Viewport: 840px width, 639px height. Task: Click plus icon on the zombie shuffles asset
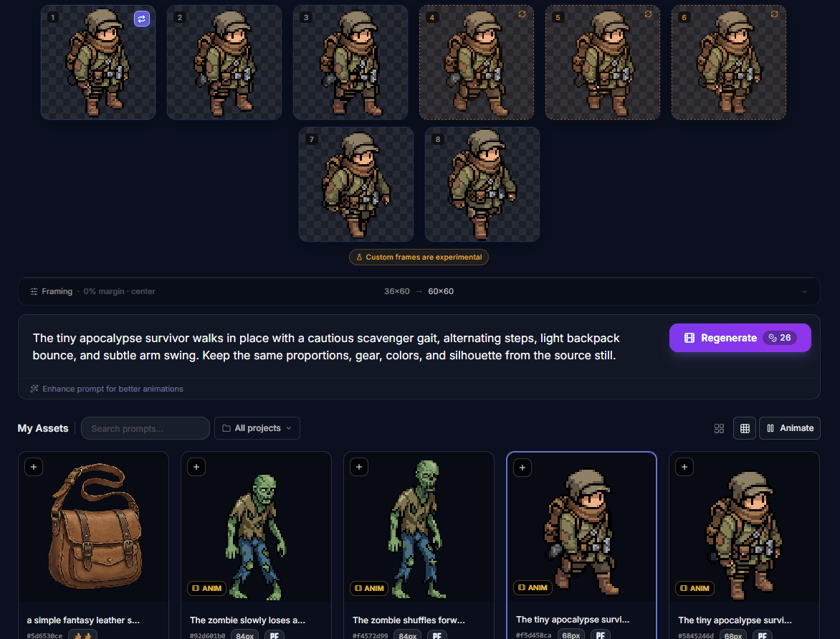point(360,467)
